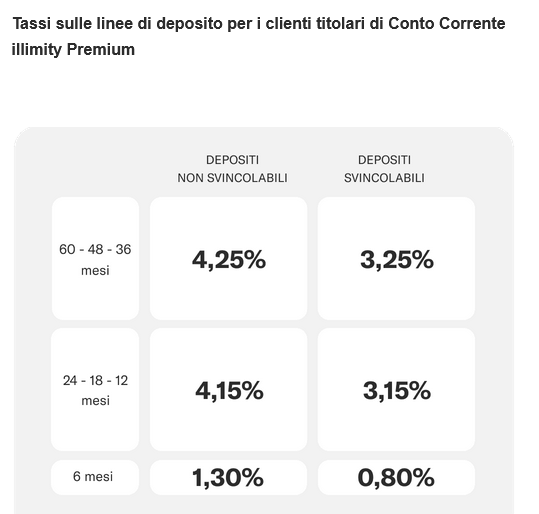Click the 0,80% rate cell
The image size is (539, 514).
point(396,478)
